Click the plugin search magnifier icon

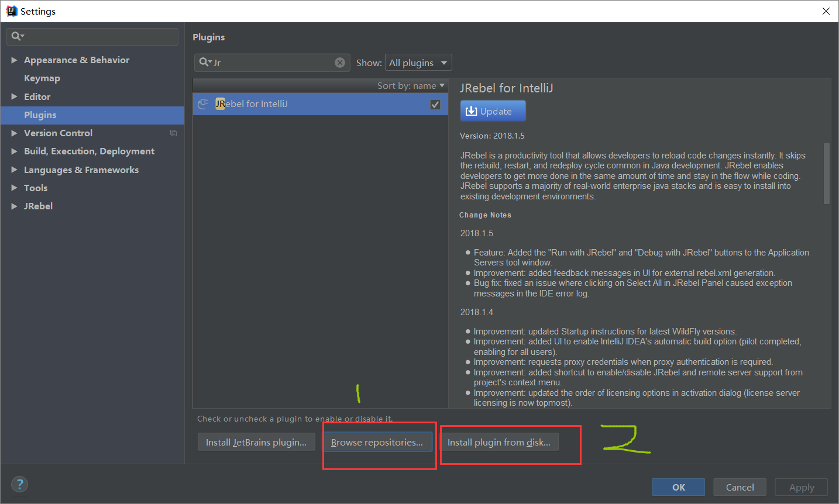point(205,62)
